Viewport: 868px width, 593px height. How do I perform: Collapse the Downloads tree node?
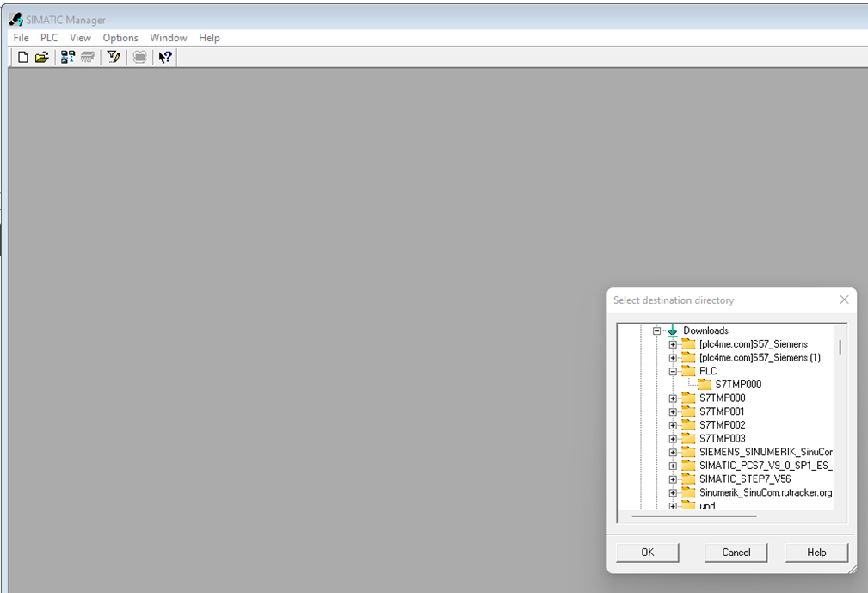656,331
